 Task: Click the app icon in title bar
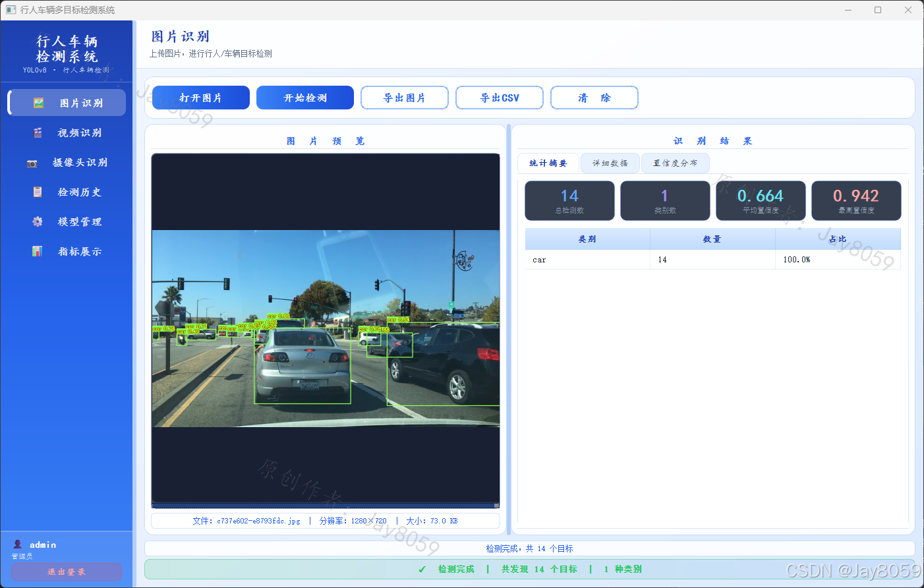tap(11, 10)
